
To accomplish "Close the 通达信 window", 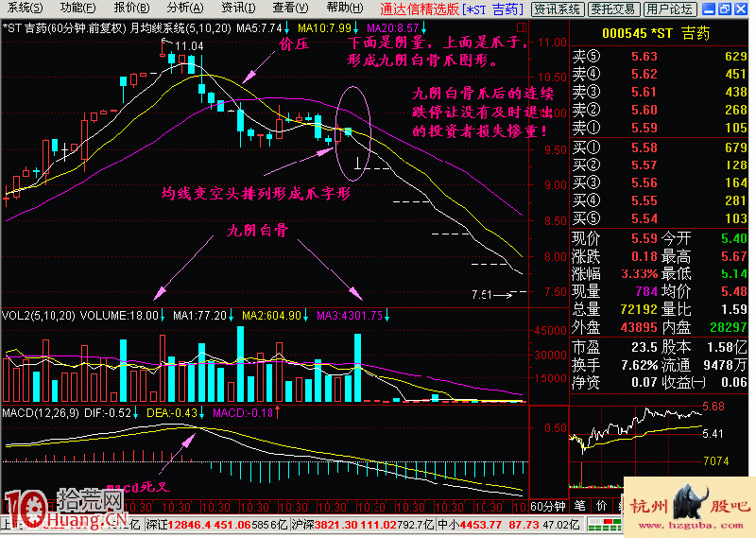I will (x=741, y=9).
